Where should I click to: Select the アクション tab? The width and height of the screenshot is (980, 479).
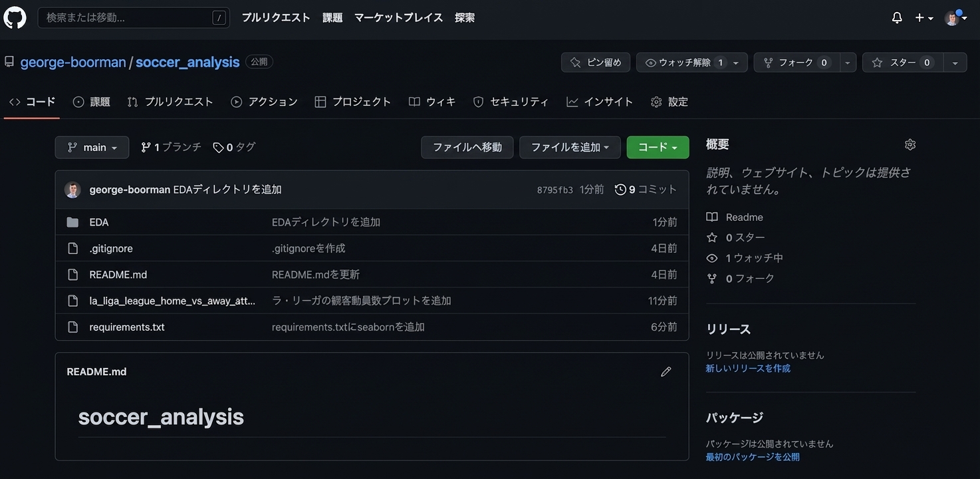[264, 102]
